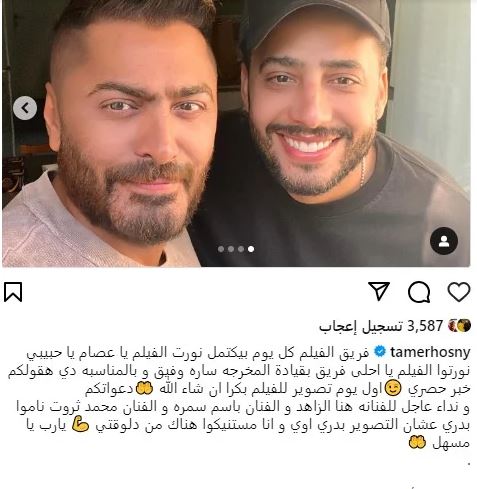The width and height of the screenshot is (477, 489).
Task: Jump to third carousel dot
Action: (241, 249)
